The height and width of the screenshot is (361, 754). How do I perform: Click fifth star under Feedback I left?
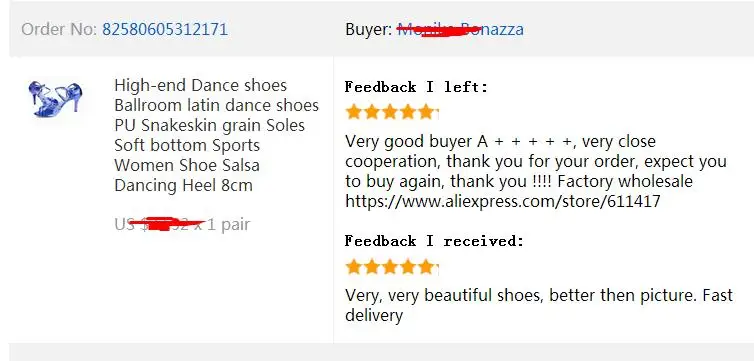click(x=426, y=112)
